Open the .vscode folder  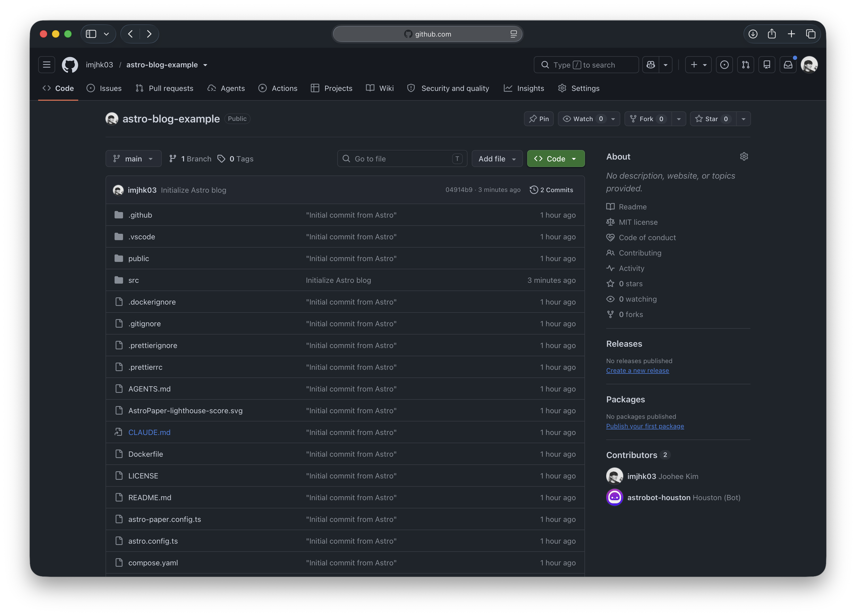142,237
